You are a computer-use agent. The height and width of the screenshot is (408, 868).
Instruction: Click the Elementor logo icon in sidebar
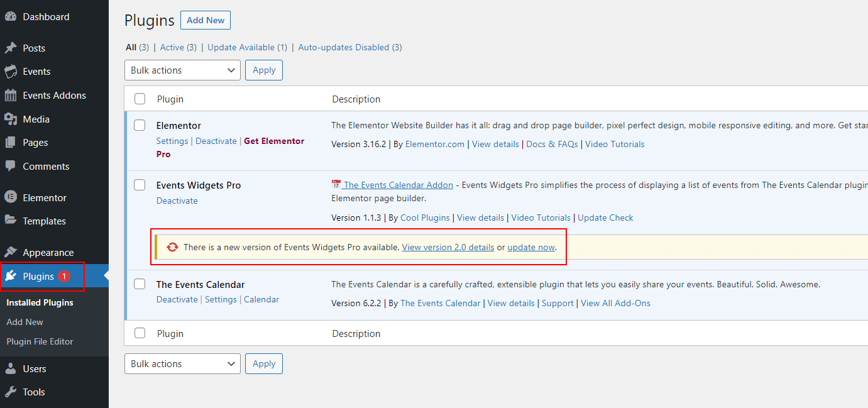tap(11, 197)
